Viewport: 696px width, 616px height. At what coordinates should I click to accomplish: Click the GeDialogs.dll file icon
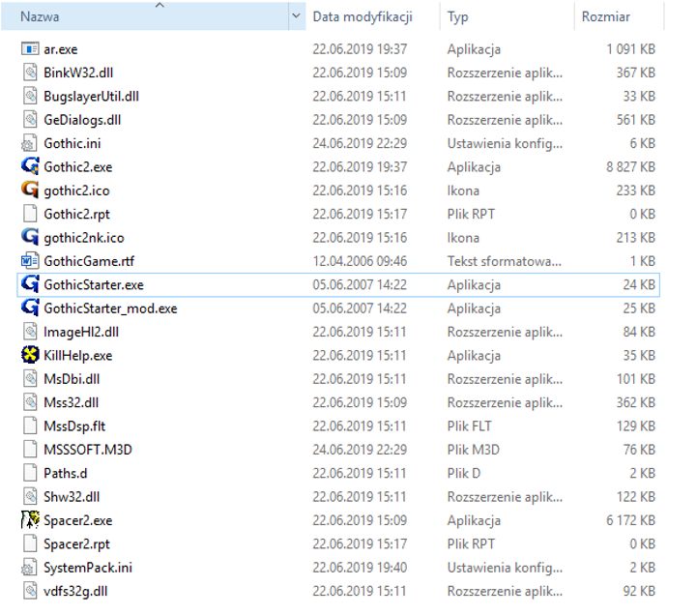tap(30, 120)
